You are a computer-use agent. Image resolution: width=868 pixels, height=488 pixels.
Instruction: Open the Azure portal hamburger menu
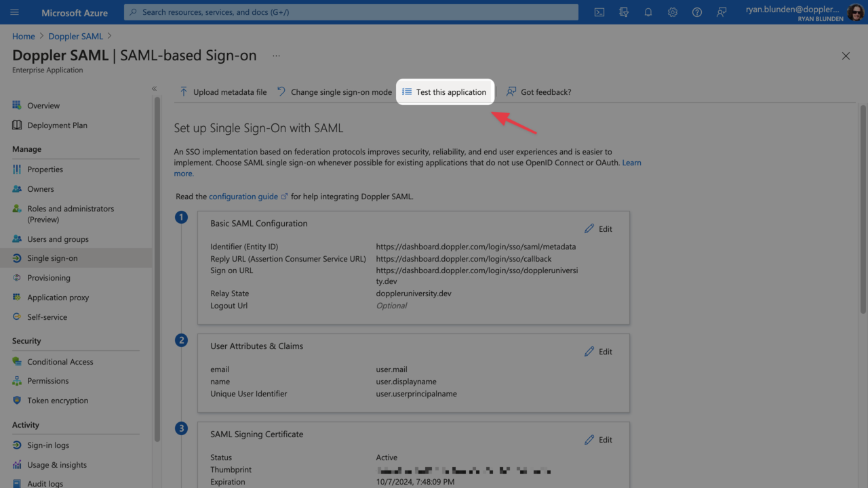(15, 12)
